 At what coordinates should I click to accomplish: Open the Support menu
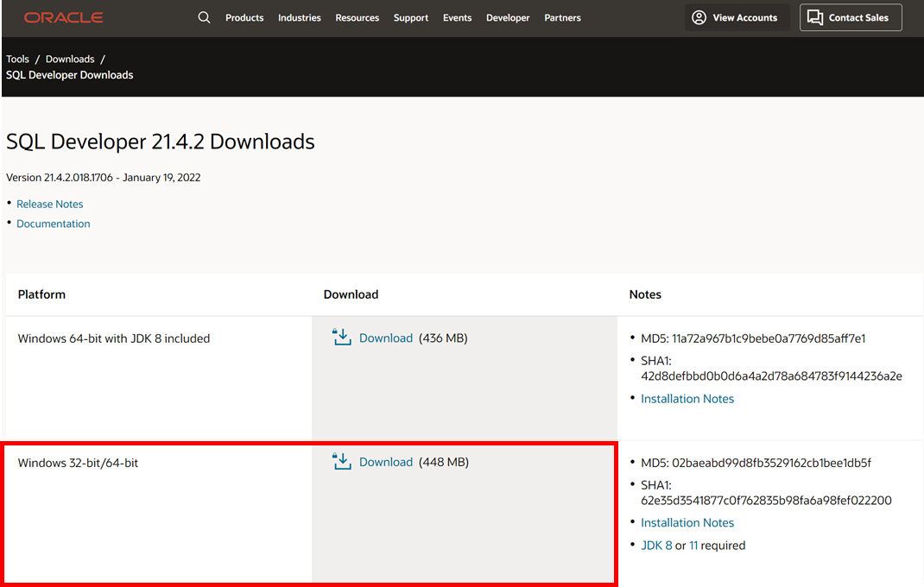click(411, 17)
